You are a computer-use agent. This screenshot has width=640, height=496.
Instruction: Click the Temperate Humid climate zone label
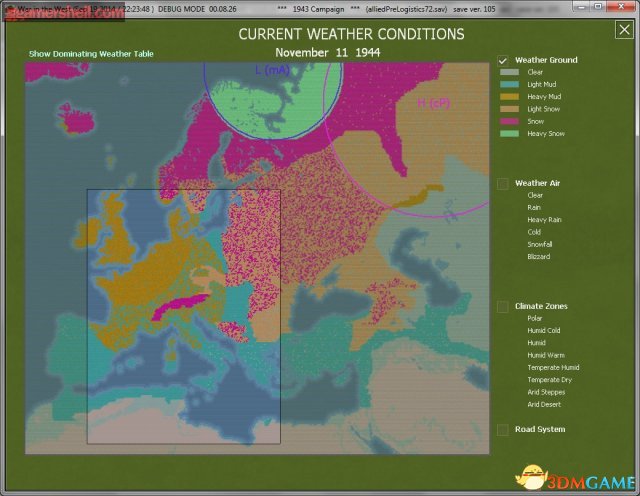tap(553, 367)
